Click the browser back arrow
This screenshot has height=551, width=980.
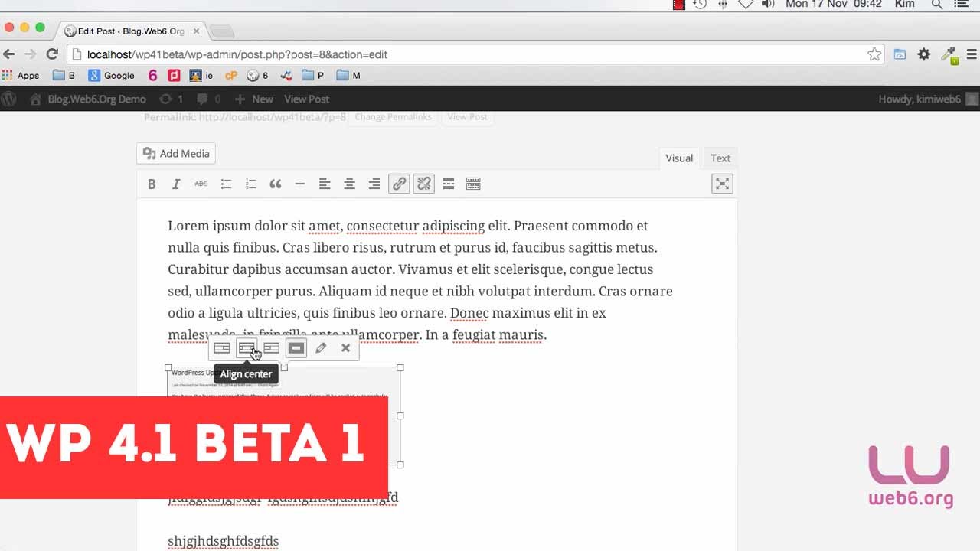[x=9, y=54]
